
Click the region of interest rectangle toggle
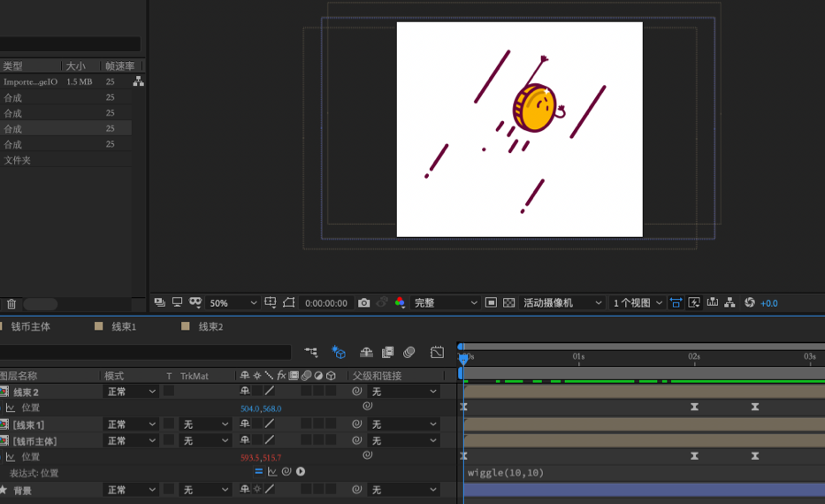[491, 302]
